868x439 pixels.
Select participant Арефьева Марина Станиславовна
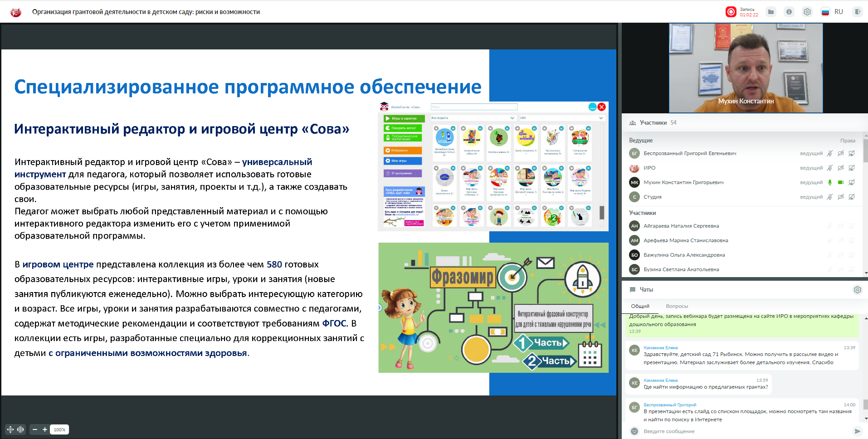pyautogui.click(x=686, y=240)
